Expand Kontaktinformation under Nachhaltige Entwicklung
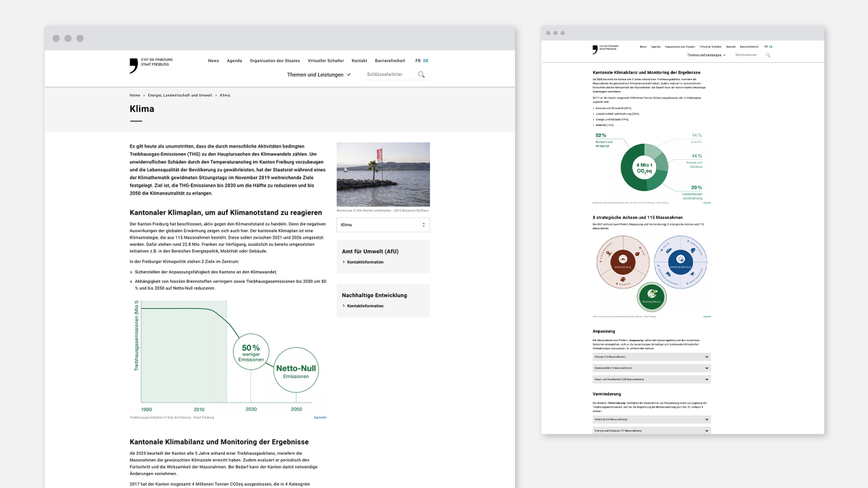Image resolution: width=868 pixels, height=488 pixels. click(x=363, y=306)
